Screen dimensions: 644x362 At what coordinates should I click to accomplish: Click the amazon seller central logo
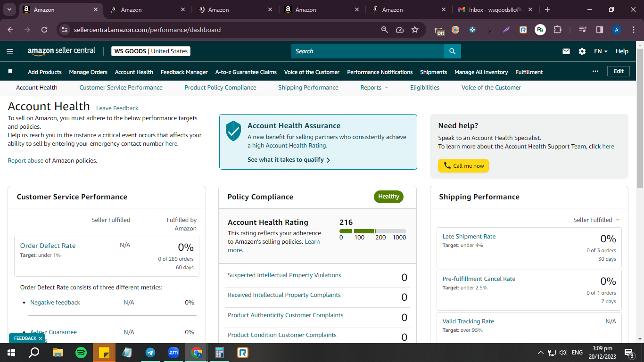coord(61,51)
